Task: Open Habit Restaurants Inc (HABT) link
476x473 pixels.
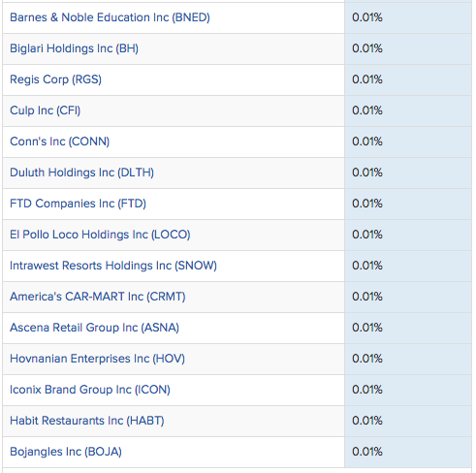Action: pyautogui.click(x=87, y=421)
